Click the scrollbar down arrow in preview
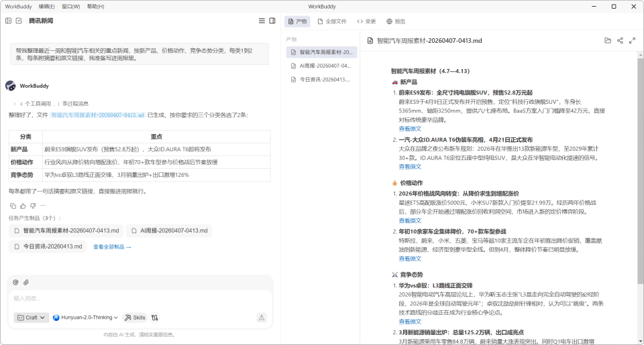The height and width of the screenshot is (345, 644). (640, 341)
